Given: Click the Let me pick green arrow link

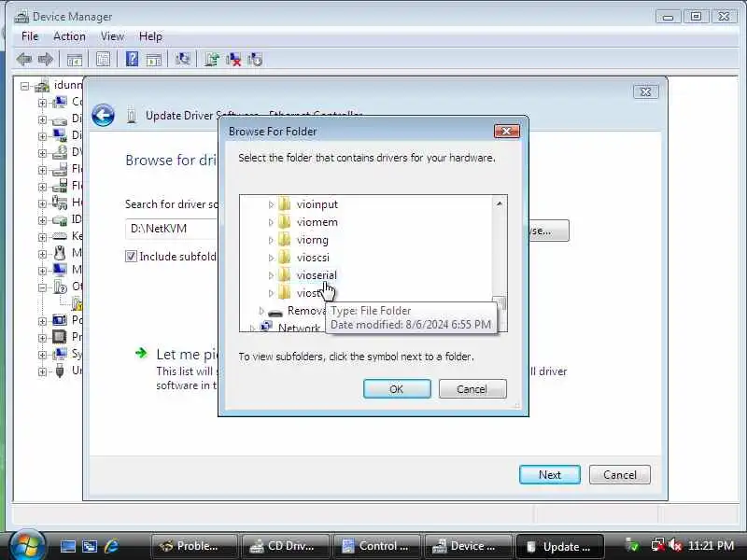Looking at the screenshot, I should click(141, 353).
